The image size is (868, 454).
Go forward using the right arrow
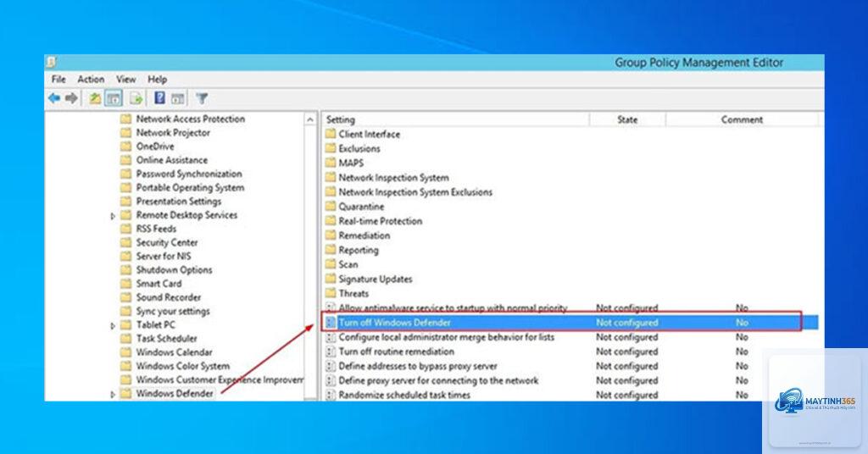[71, 98]
